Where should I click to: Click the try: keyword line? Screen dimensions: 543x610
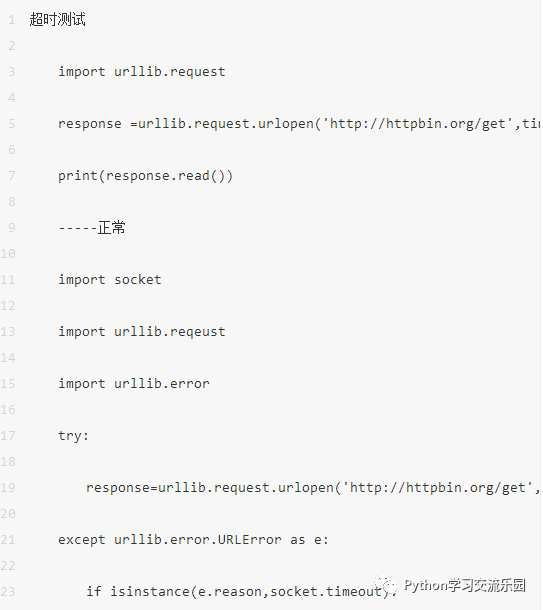74,436
